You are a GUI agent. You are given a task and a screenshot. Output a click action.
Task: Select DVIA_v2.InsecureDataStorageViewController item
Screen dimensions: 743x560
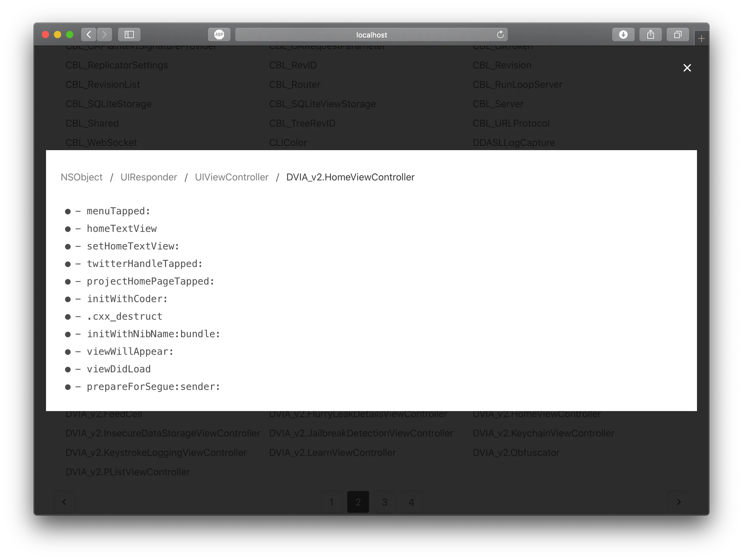tap(163, 433)
